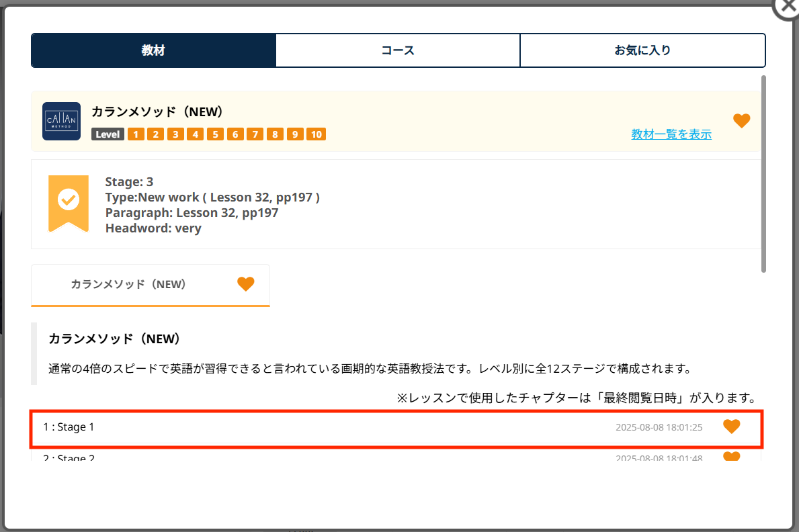The height and width of the screenshot is (532, 799).
Task: Select the カランメソッド（NEW） sub-tab
Action: pyautogui.click(x=128, y=284)
